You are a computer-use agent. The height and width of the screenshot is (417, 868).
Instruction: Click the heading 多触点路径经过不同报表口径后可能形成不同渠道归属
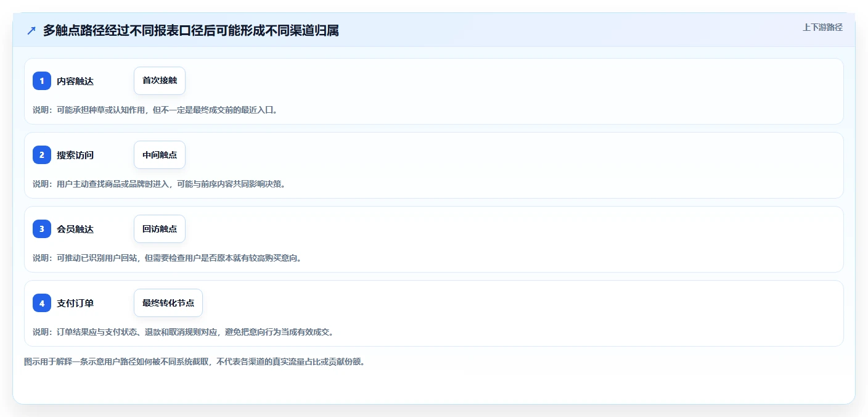coord(191,30)
